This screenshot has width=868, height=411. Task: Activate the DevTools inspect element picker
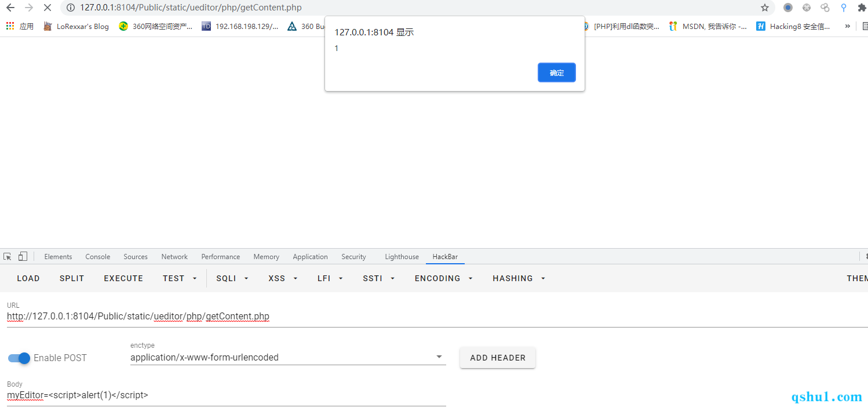tap(8, 256)
